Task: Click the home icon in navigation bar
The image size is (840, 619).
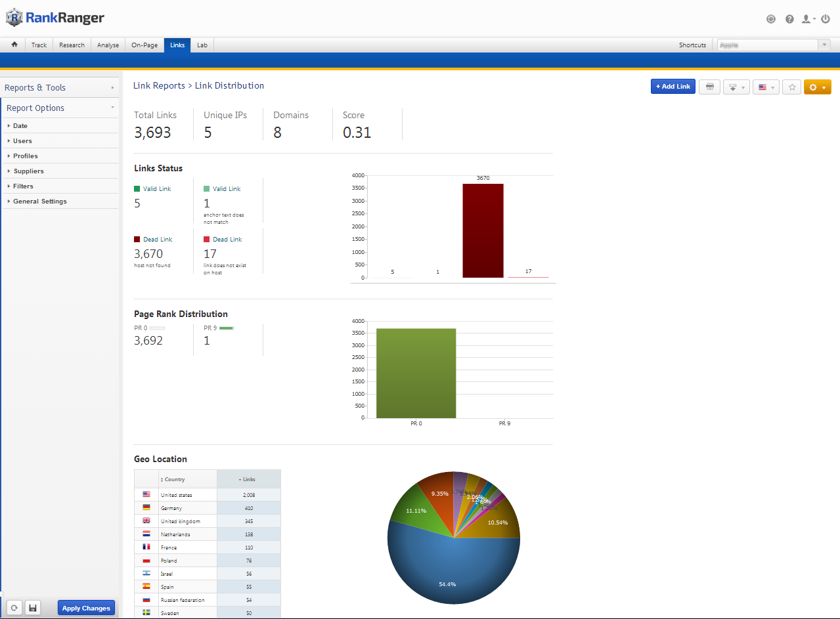Action: pyautogui.click(x=14, y=45)
